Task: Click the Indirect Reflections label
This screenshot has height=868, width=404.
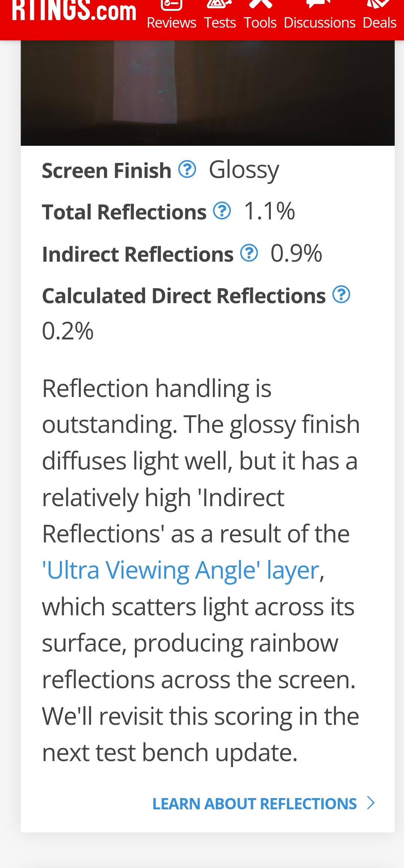Action: (x=138, y=254)
